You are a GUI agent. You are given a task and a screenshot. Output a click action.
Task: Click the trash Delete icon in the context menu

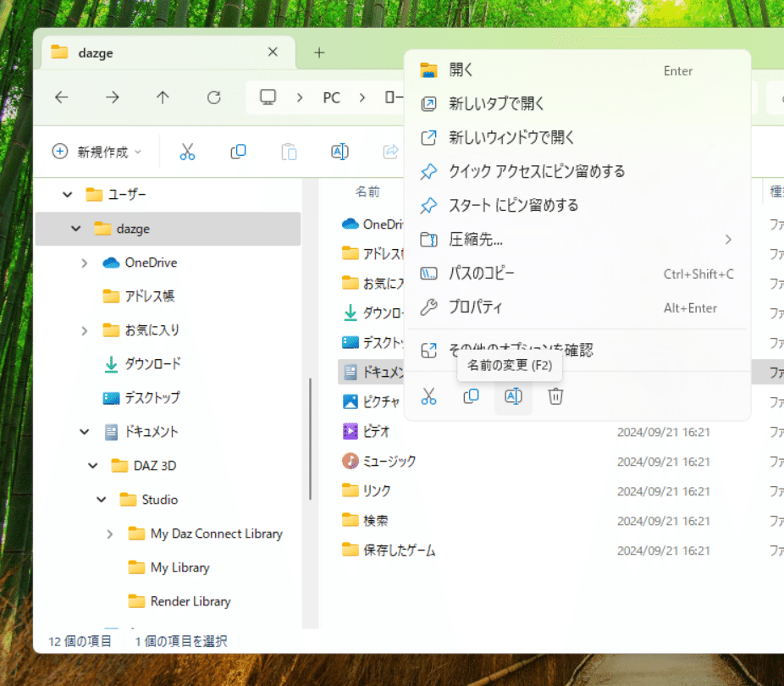pyautogui.click(x=555, y=396)
